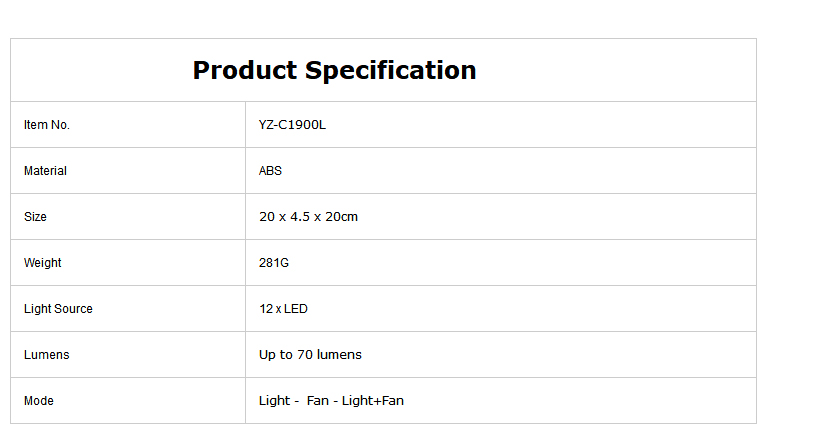Select the Item No. label cell
818x447 pixels.
tap(128, 125)
